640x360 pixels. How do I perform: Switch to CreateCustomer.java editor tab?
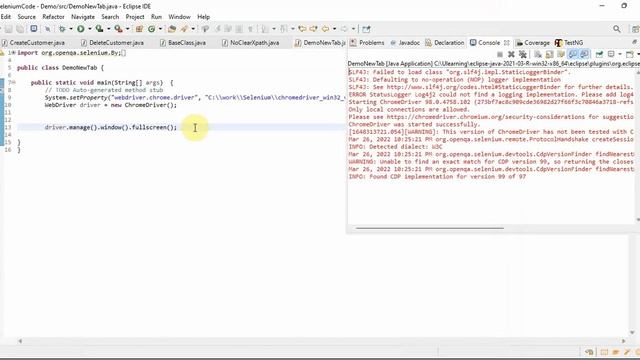[33, 42]
